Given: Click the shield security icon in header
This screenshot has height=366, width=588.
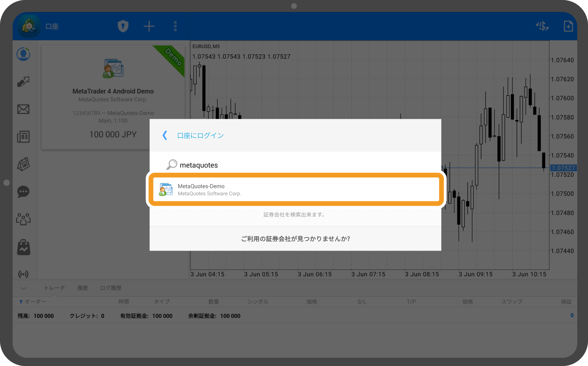Looking at the screenshot, I should [123, 26].
